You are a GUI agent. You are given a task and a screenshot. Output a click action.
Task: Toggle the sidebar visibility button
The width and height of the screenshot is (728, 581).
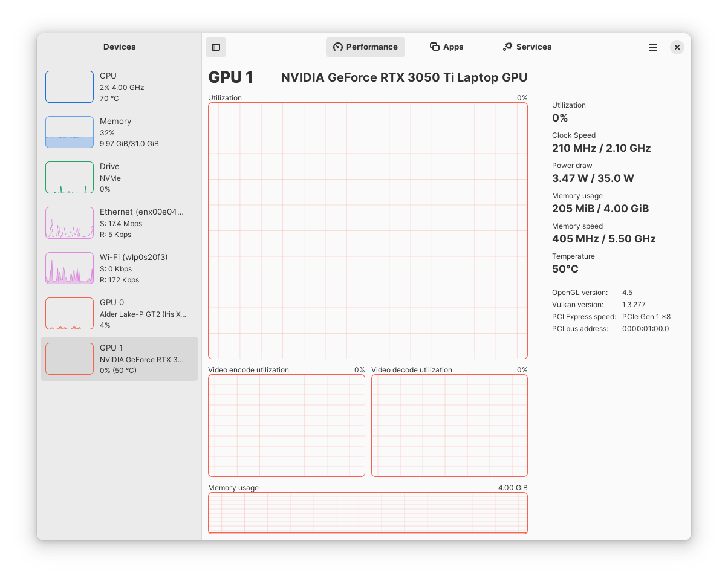click(x=216, y=47)
